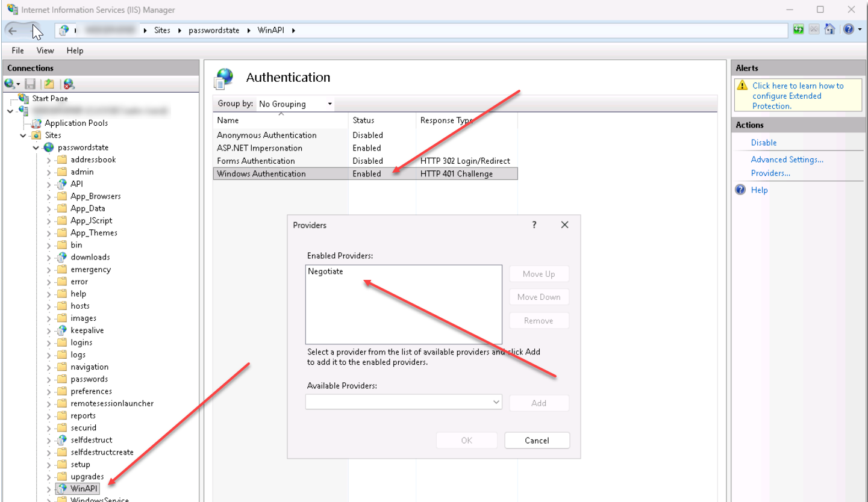Select the addressbook folder icon
The height and width of the screenshot is (502, 868).
(x=61, y=160)
